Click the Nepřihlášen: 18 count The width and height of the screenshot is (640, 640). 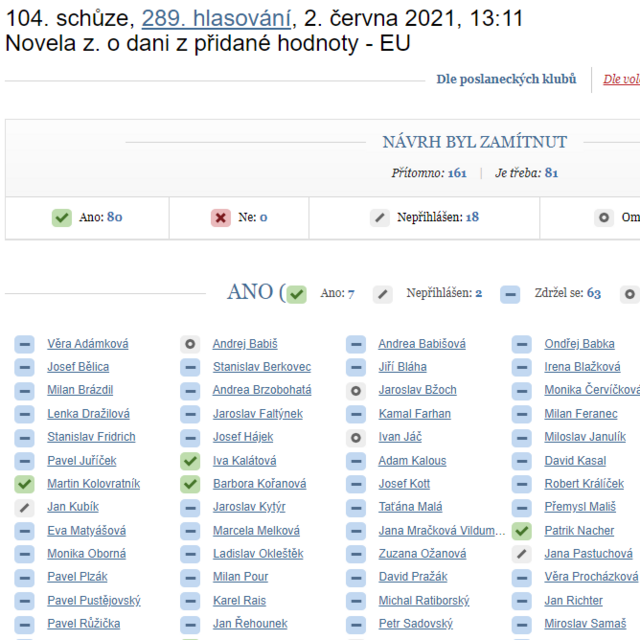(x=473, y=217)
